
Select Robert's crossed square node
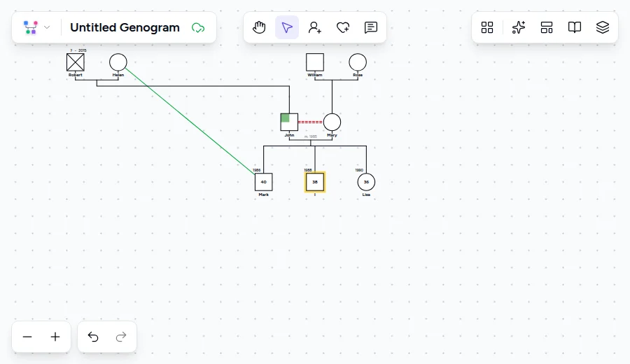click(x=76, y=62)
